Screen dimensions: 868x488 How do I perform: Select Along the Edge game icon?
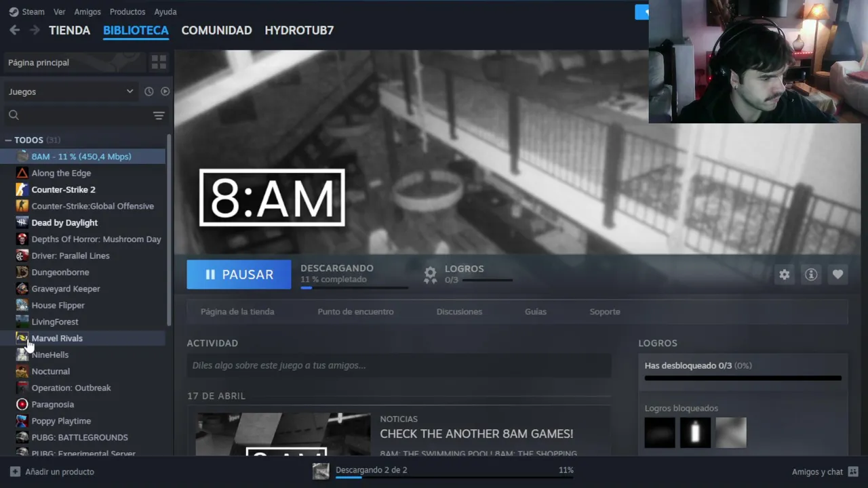tap(22, 173)
